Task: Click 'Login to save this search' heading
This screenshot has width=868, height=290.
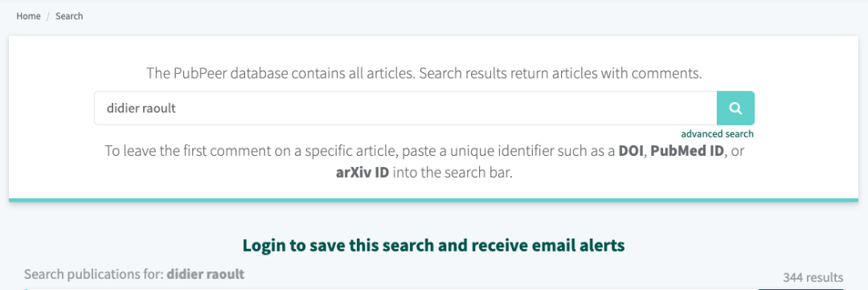Action: 433,245
